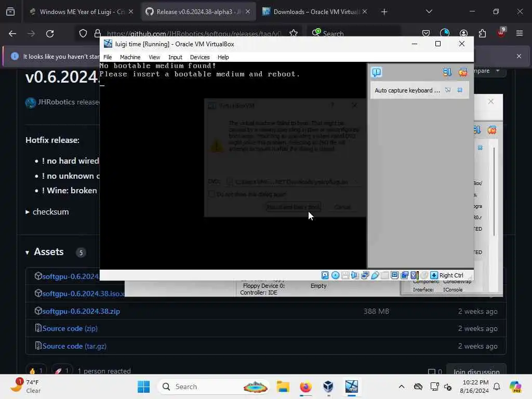
Task: Download Source code (zip)
Action: (x=70, y=328)
